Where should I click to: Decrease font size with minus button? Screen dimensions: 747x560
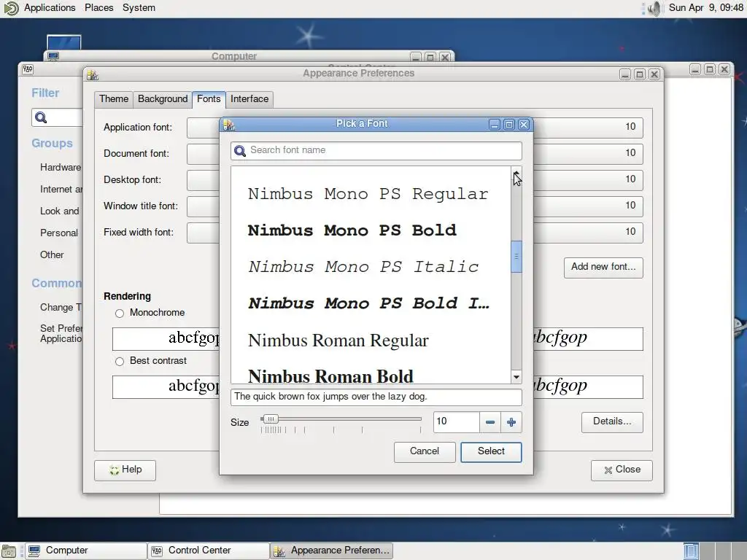[489, 422]
